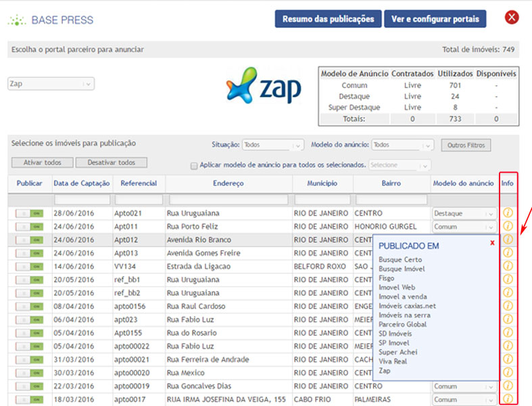Toggle publish switch for VV134

coord(29,267)
